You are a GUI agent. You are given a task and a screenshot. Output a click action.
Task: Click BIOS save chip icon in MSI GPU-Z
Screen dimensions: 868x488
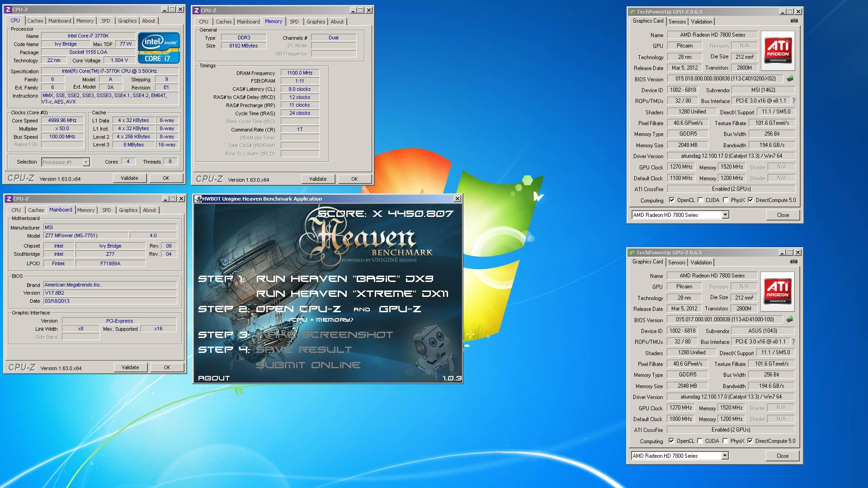pyautogui.click(x=790, y=79)
